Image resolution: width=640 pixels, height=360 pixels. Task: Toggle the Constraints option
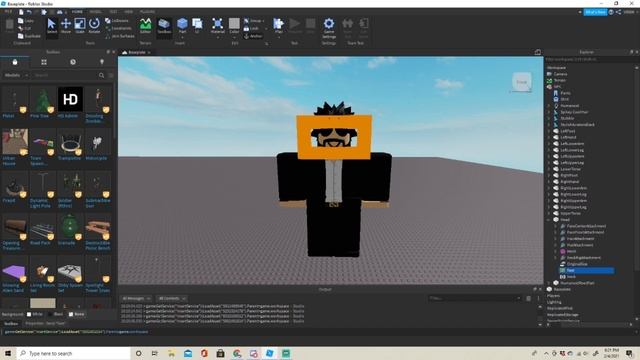pyautogui.click(x=118, y=28)
